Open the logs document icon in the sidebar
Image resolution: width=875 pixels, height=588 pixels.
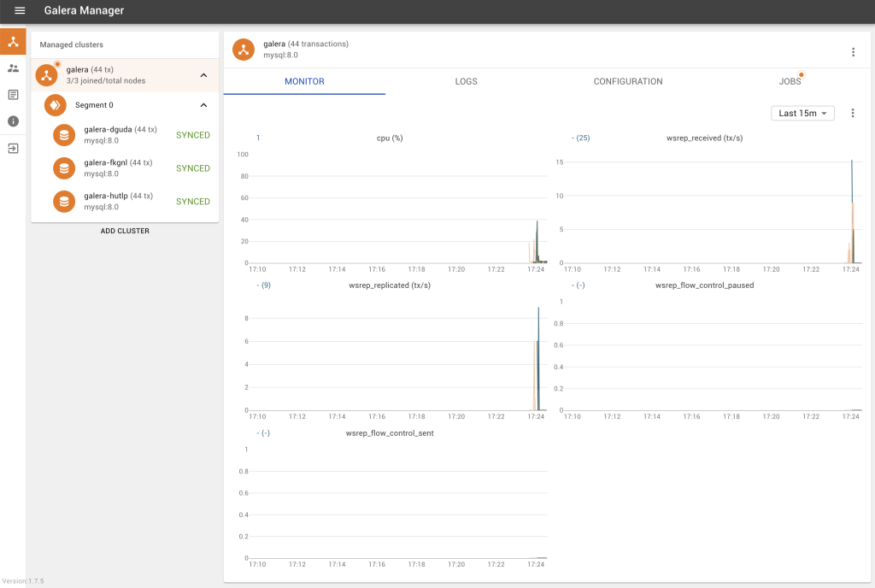pos(14,95)
